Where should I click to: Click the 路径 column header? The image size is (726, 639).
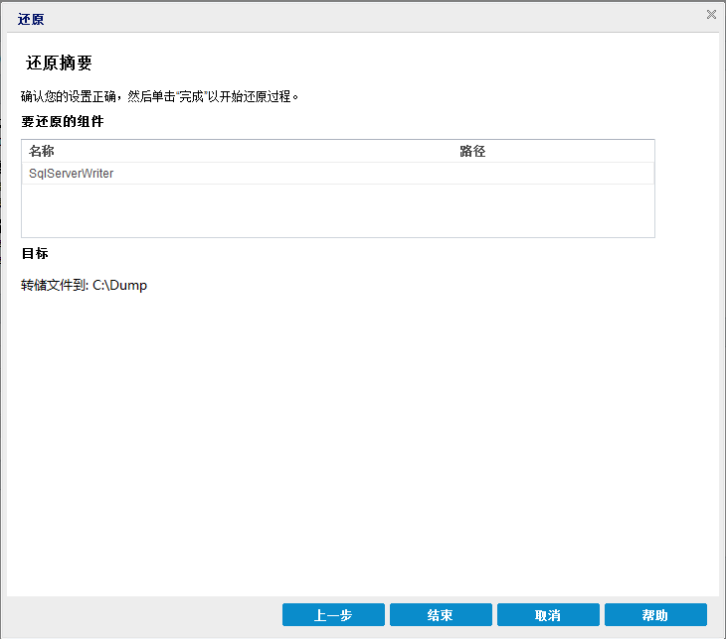[x=472, y=151]
